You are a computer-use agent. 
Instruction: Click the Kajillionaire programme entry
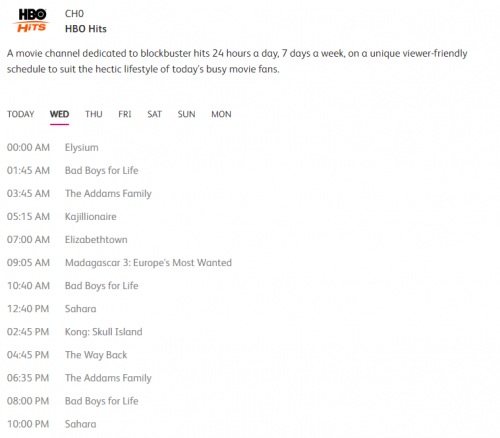pos(91,217)
